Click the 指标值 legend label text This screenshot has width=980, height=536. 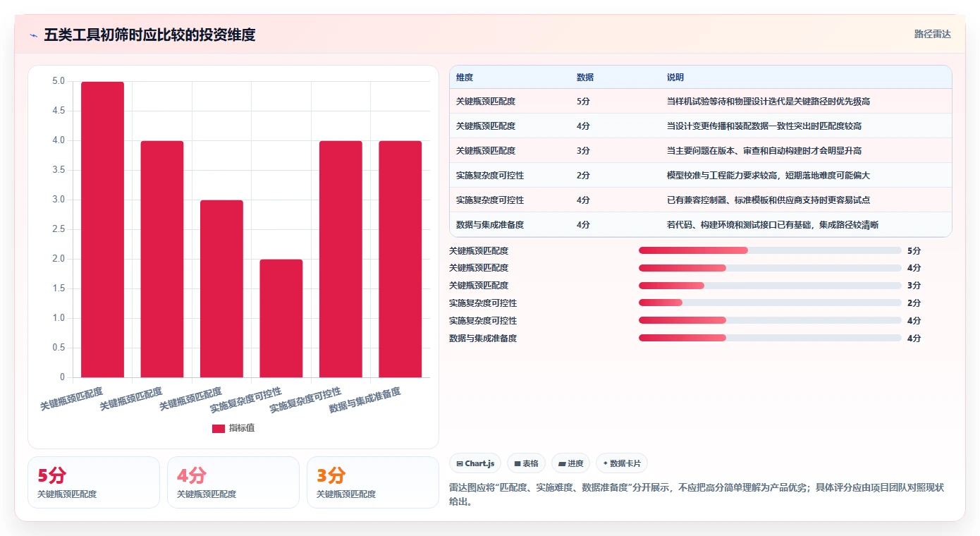(242, 428)
